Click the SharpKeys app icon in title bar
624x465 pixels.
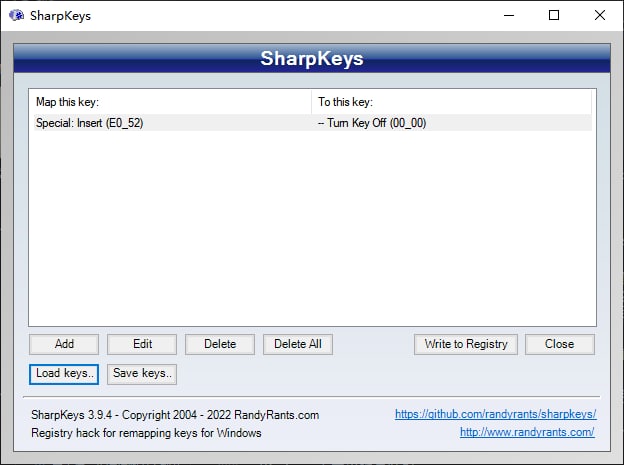pos(17,16)
